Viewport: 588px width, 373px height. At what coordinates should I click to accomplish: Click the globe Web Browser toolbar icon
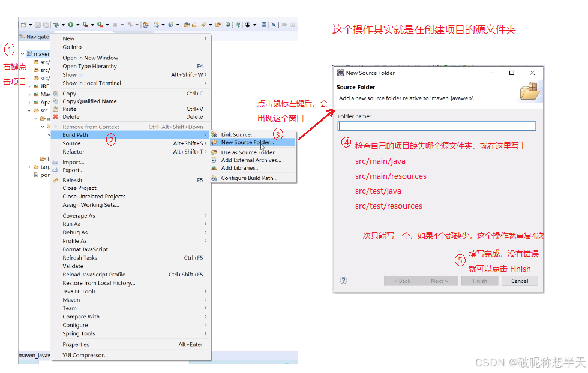(x=227, y=25)
